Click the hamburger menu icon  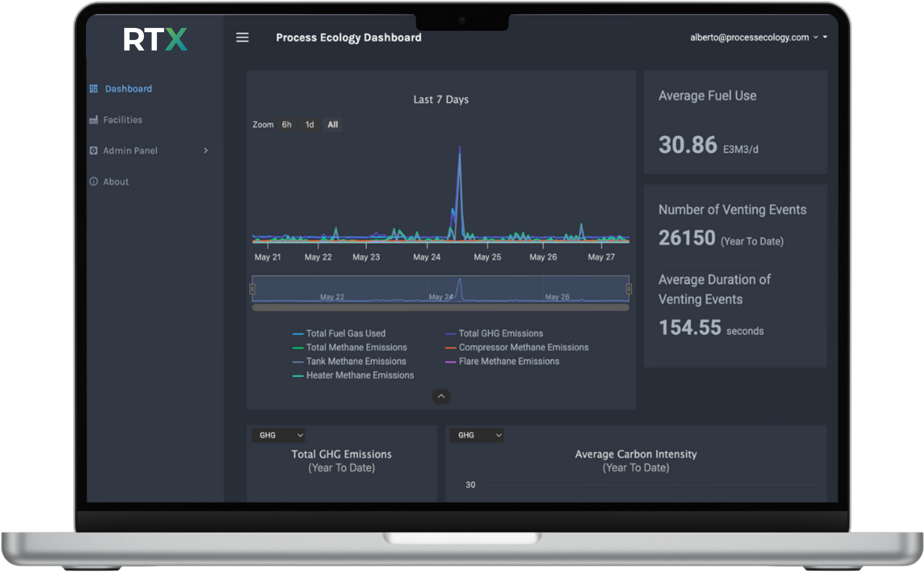pyautogui.click(x=242, y=37)
